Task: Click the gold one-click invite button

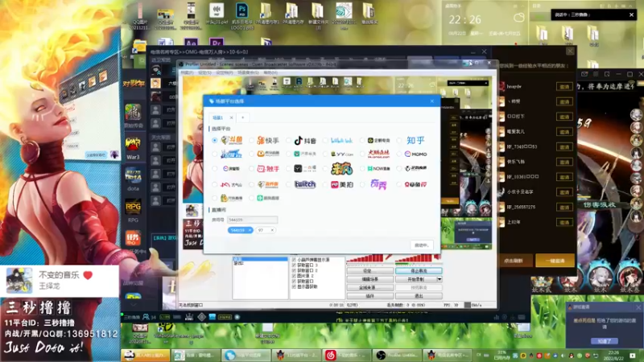Action: [x=555, y=261]
